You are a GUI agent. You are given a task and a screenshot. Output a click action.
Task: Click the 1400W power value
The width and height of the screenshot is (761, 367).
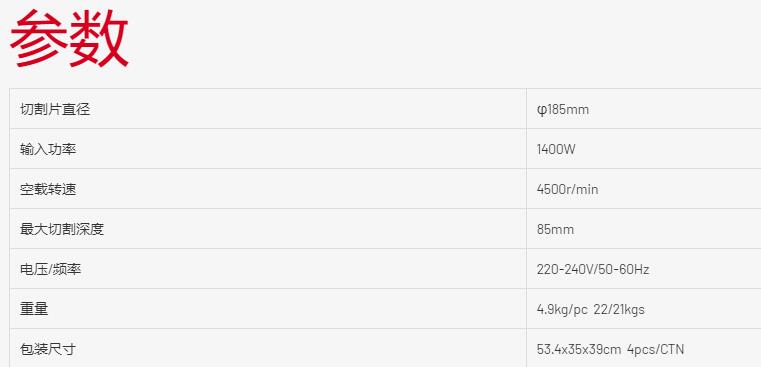click(x=556, y=149)
